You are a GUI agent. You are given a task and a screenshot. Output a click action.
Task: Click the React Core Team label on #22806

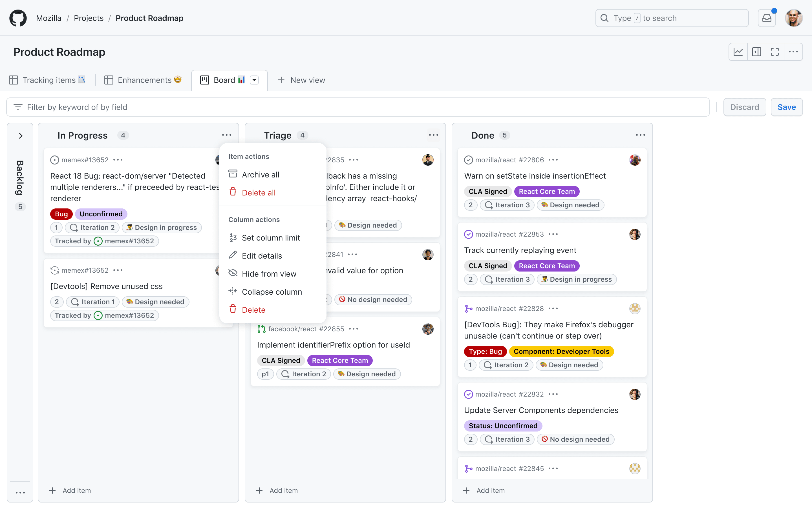coord(546,192)
